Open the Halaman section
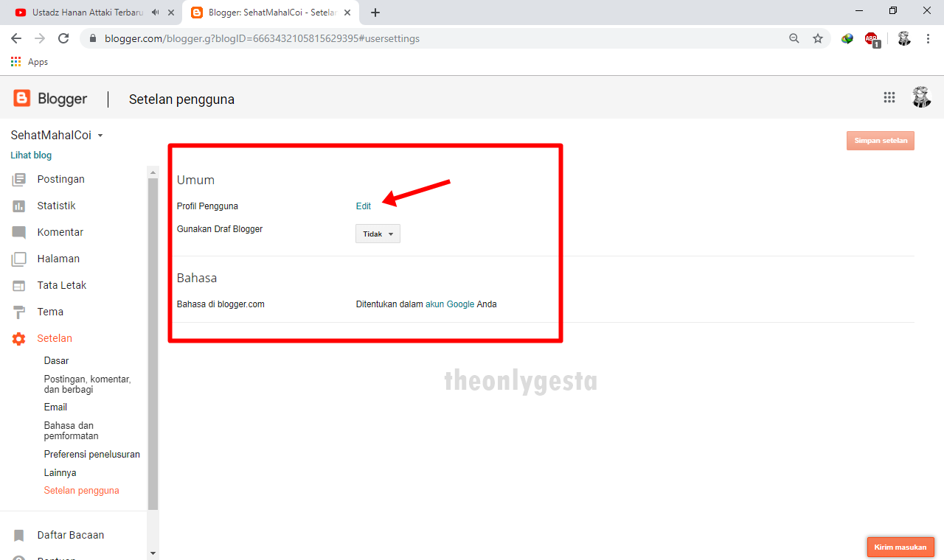 click(x=58, y=259)
